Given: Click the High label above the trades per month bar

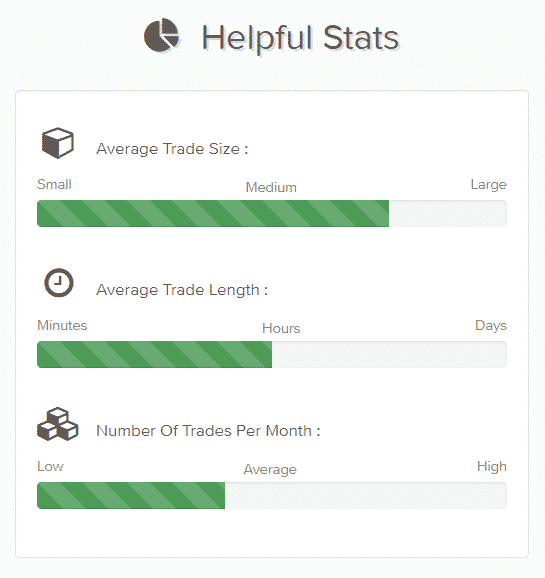Looking at the screenshot, I should (492, 467).
